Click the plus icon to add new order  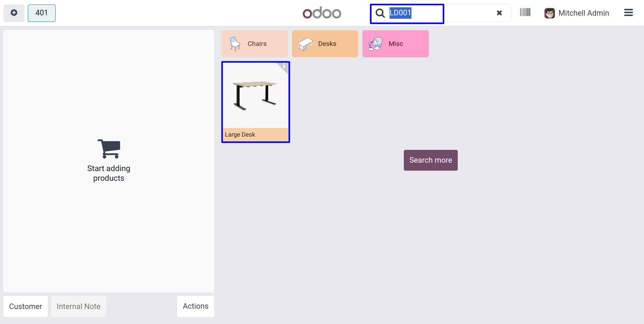14,13
